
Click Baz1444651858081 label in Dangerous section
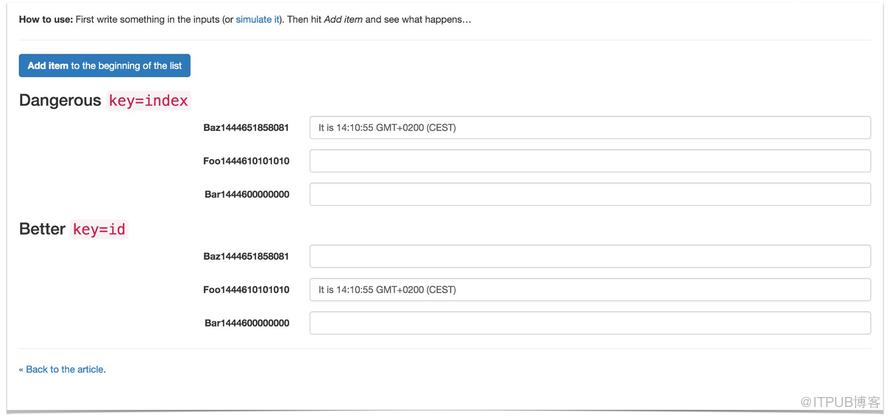click(x=246, y=128)
